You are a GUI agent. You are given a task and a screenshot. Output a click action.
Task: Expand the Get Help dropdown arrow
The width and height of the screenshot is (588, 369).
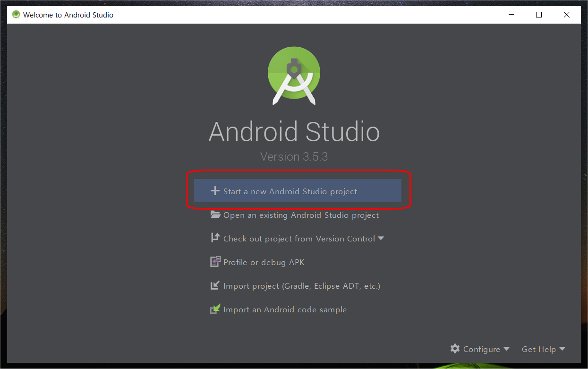pyautogui.click(x=562, y=349)
